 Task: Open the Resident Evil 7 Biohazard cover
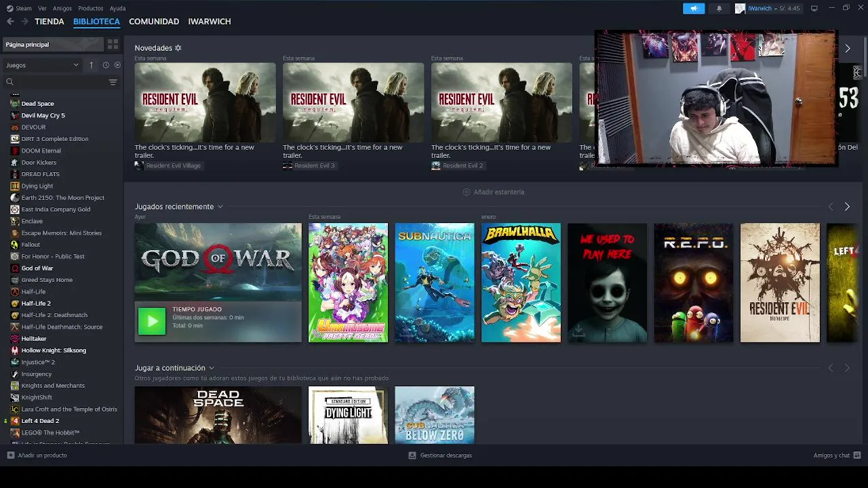click(x=780, y=283)
